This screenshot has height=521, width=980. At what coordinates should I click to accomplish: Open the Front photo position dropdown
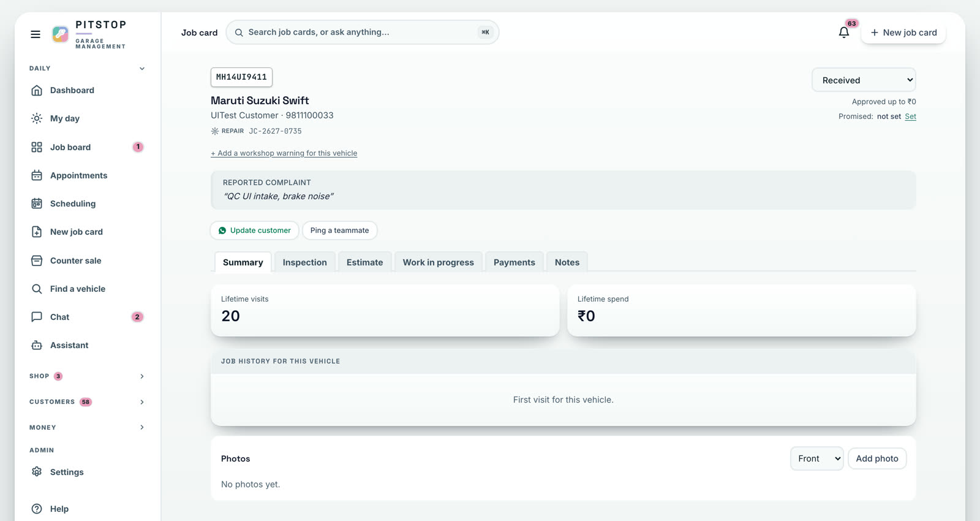pos(816,458)
